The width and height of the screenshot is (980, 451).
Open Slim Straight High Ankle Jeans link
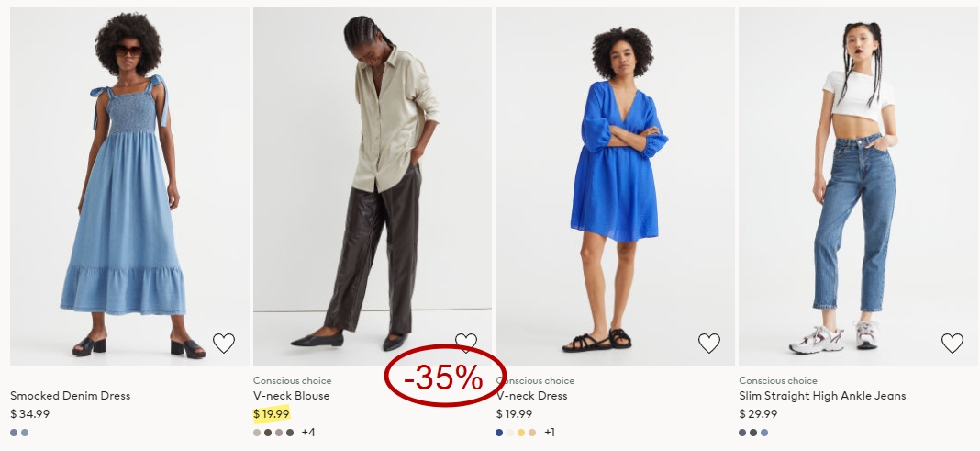(822, 395)
